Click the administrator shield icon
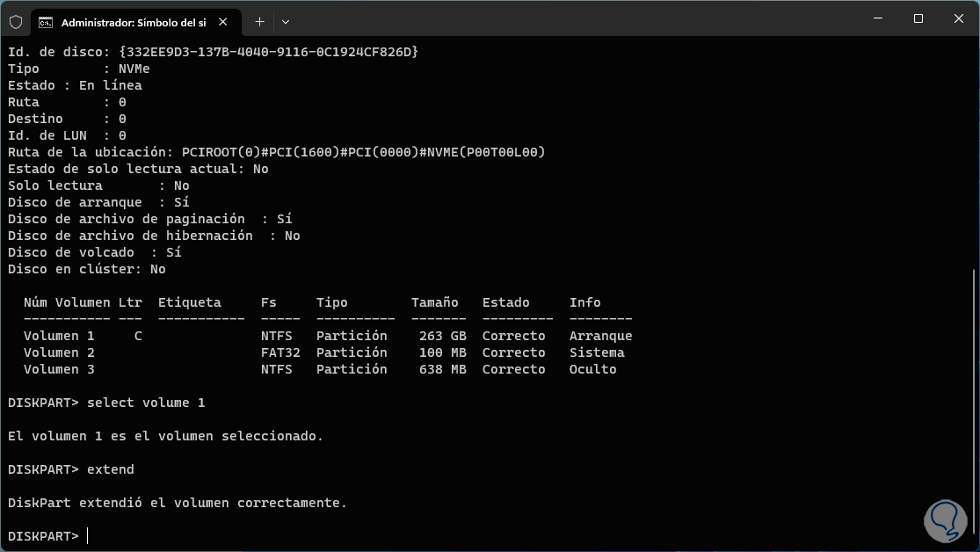 [x=16, y=21]
